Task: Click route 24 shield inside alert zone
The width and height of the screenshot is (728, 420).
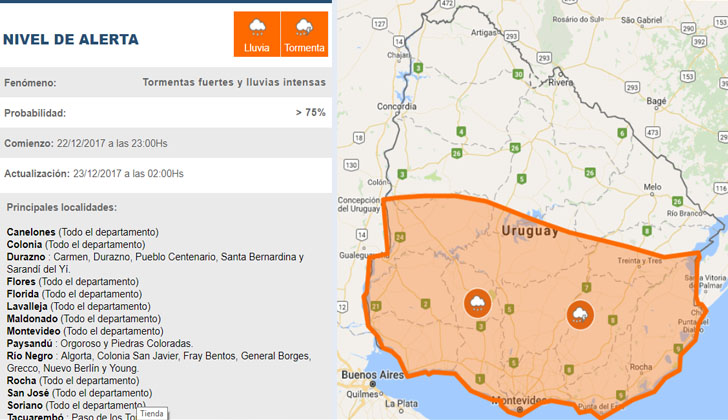Action: 400,237
